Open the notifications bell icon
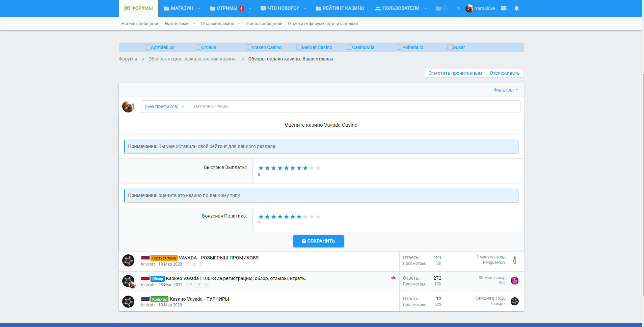 516,8
